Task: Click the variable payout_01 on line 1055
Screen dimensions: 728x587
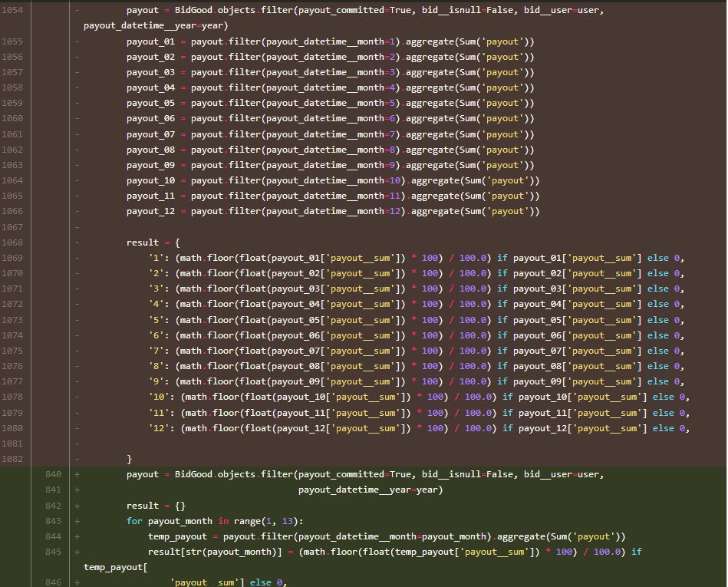Action: pyautogui.click(x=151, y=41)
